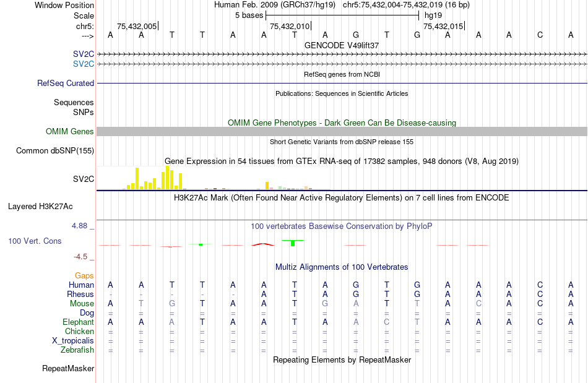
Task: Click the orange "Gaps" row label
Action: 84,276
